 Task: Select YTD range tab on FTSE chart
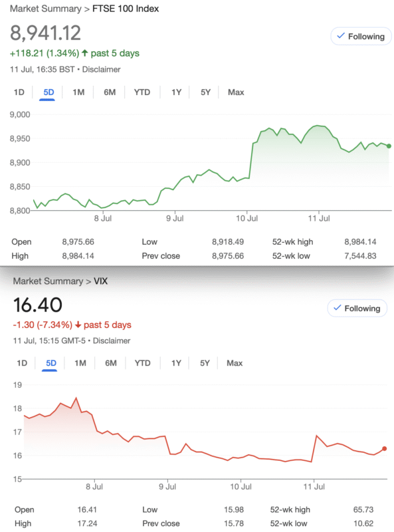[142, 92]
